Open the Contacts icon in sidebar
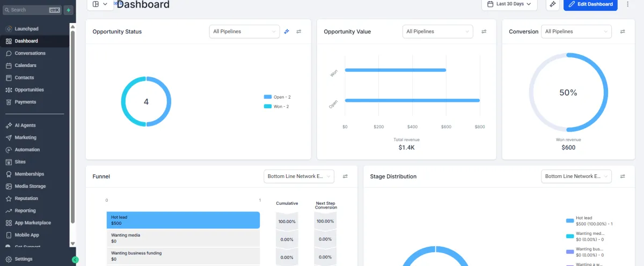This screenshot has width=644, height=266. point(9,78)
